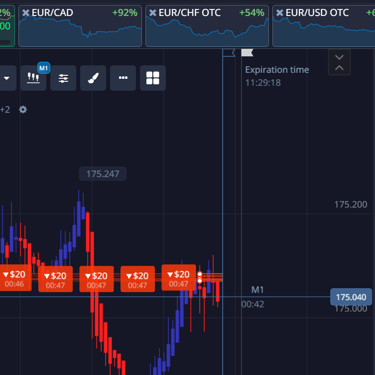Open the more options ellipsis button
The height and width of the screenshot is (375, 375).
point(123,78)
